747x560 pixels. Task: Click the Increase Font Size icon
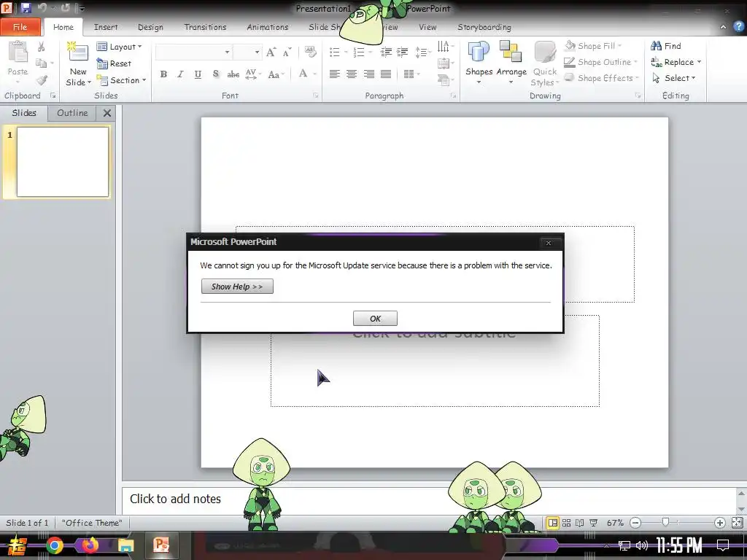pos(271,52)
